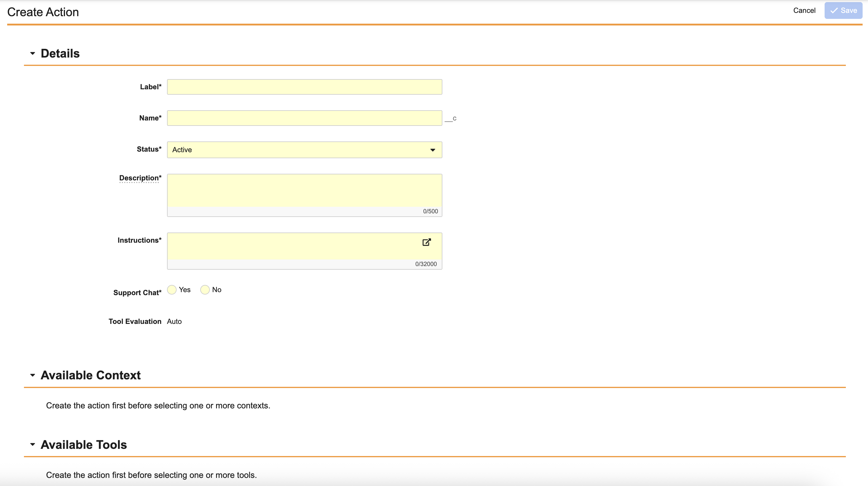Click the Instructions text area
868x486 pixels.
pos(293,247)
